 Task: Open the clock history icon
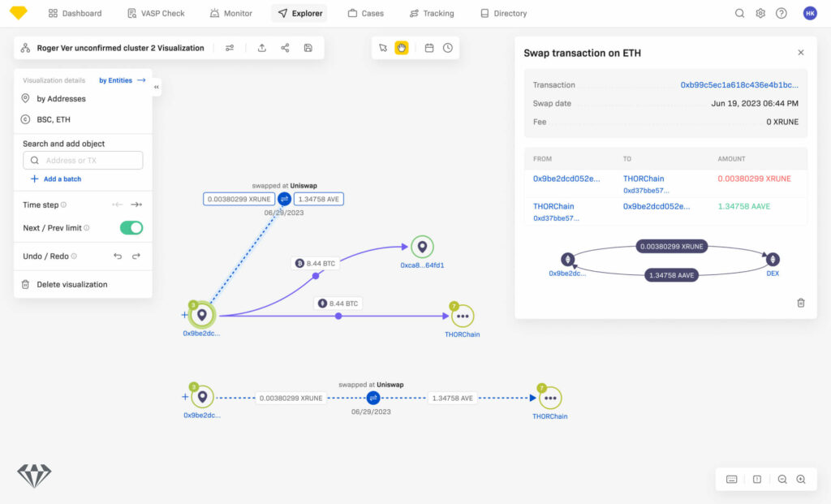448,48
